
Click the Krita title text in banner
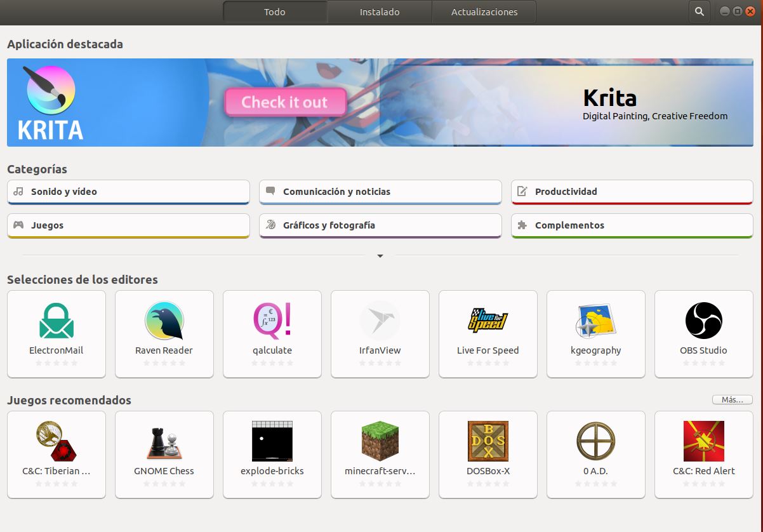[609, 98]
